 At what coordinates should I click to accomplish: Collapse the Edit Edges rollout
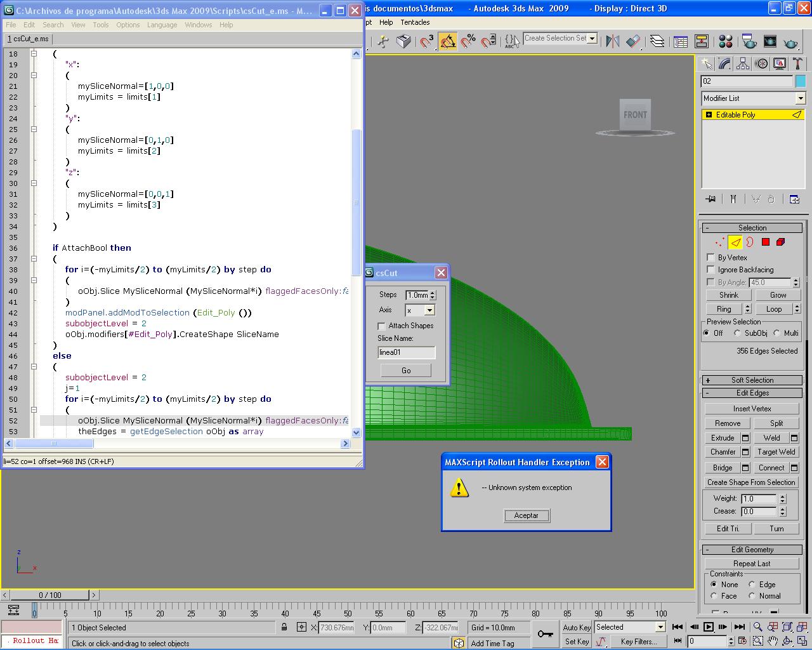752,393
